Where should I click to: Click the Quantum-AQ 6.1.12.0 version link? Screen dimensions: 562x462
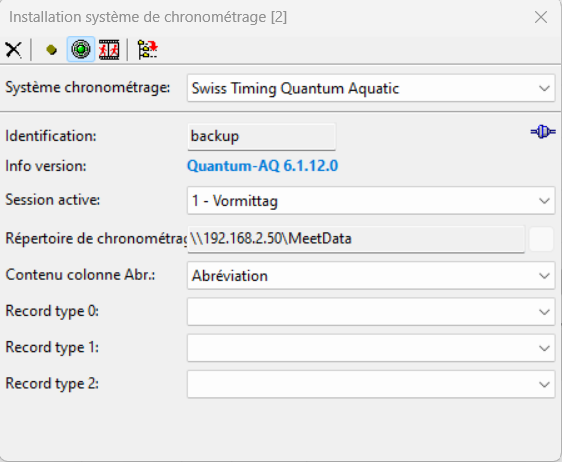pos(262,166)
